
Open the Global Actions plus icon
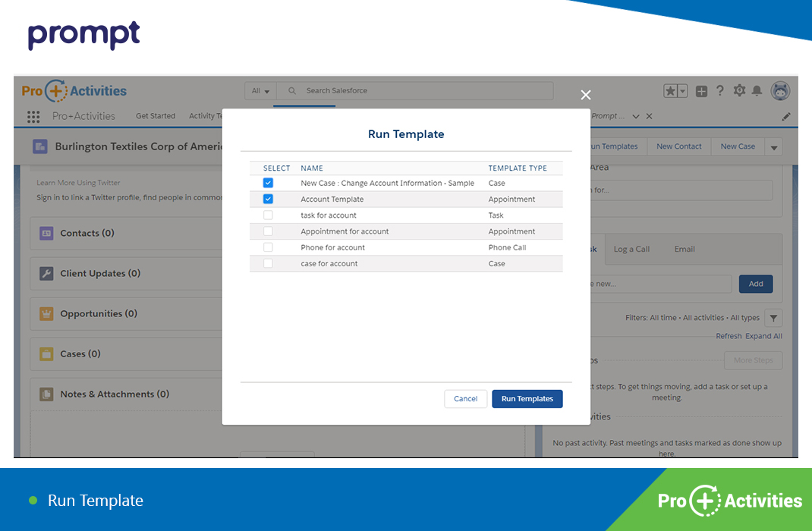(701, 91)
